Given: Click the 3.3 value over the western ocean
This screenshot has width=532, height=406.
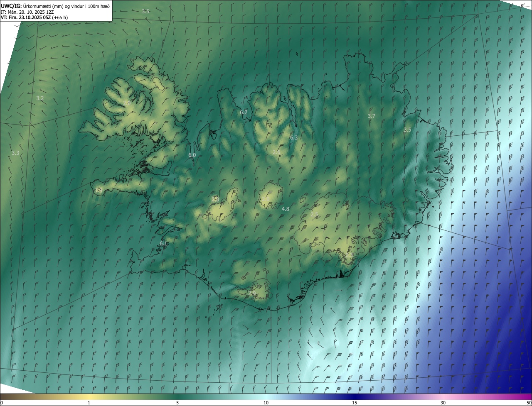Looking at the screenshot, I should tap(15, 153).
